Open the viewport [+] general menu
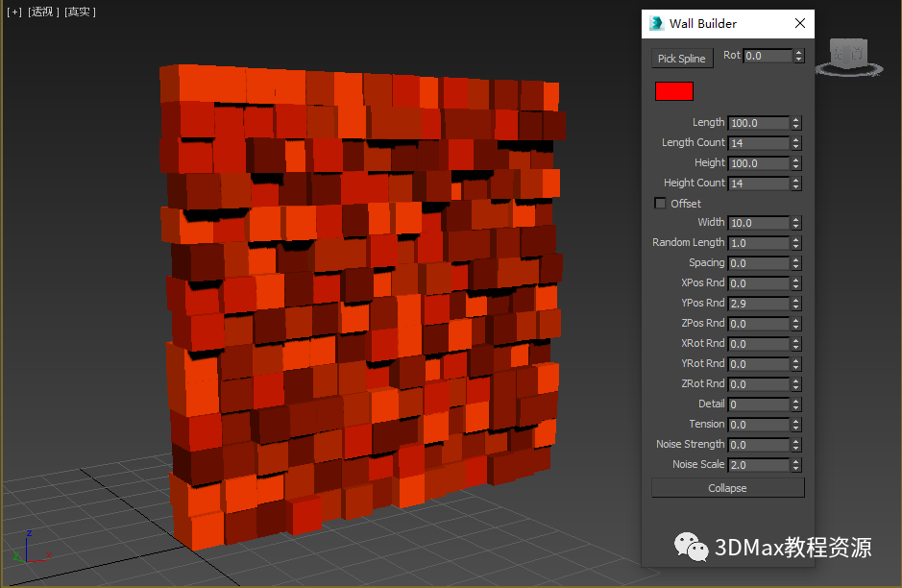902x588 pixels. click(x=14, y=12)
